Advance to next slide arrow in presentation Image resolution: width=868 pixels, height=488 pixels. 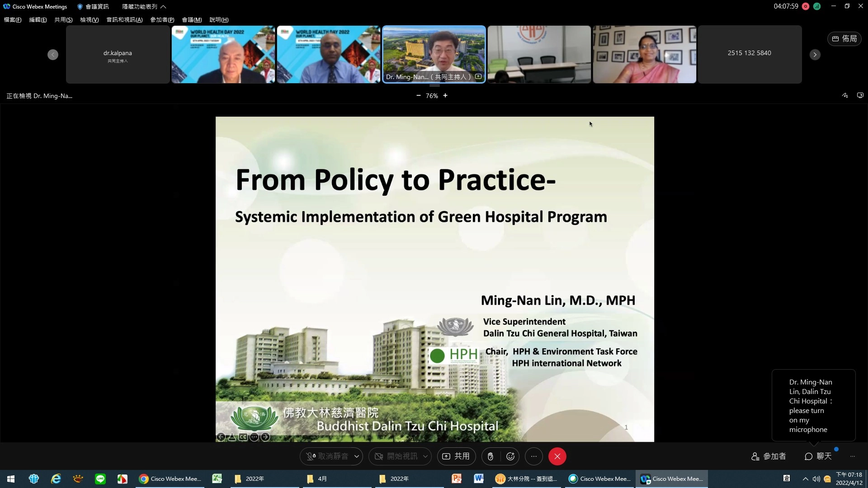point(265,437)
